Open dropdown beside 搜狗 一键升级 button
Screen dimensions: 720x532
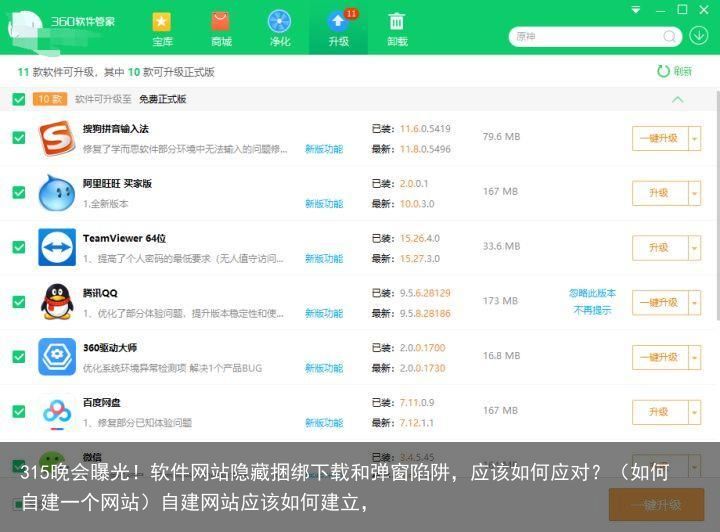pyautogui.click(x=694, y=138)
